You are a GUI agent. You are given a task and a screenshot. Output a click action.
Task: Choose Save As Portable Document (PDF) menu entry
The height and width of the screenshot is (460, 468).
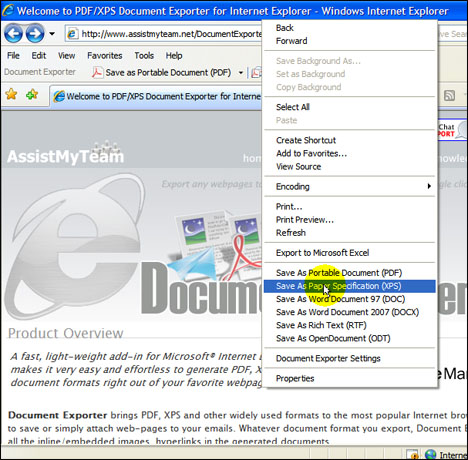pos(350,273)
